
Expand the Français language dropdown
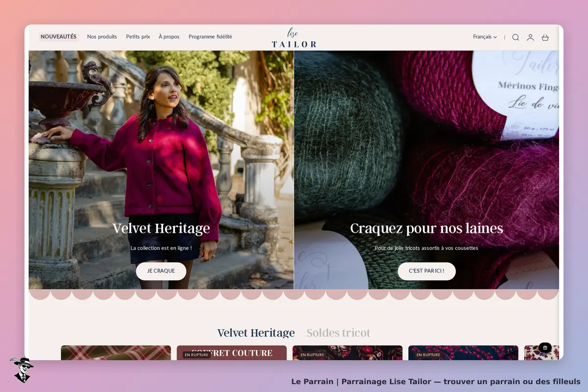coord(485,37)
